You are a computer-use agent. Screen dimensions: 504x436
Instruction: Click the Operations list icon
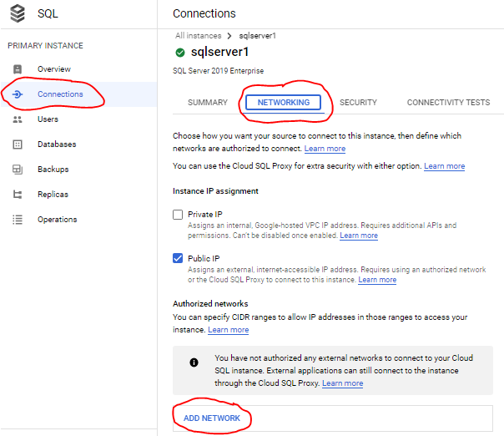tap(18, 220)
